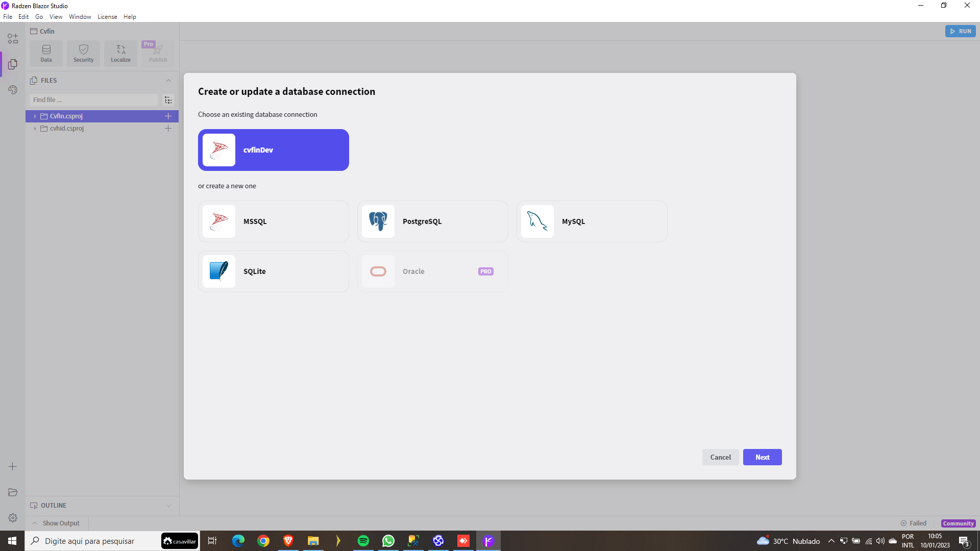This screenshot has height=551, width=980.
Task: Open Spotify from the Windows taskbar
Action: (x=363, y=541)
